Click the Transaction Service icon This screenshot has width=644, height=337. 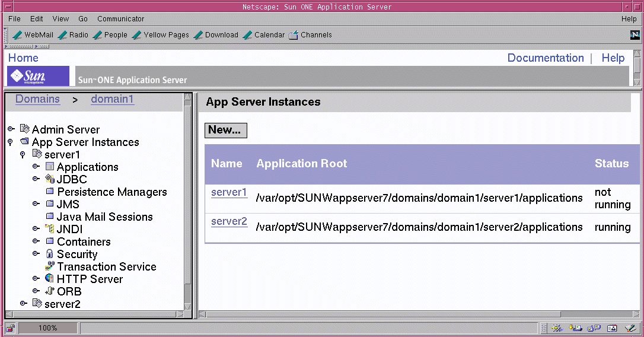tap(50, 267)
